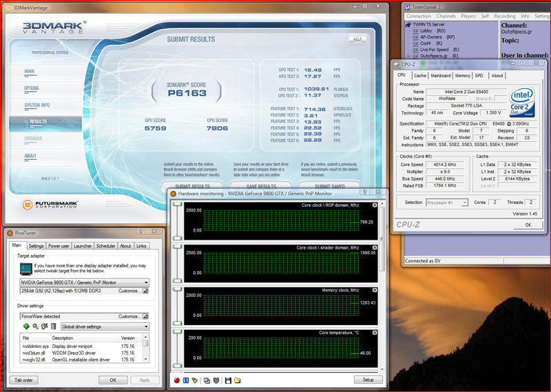
Task: Click the red record log button in Hardware monitoring
Action: (x=177, y=380)
